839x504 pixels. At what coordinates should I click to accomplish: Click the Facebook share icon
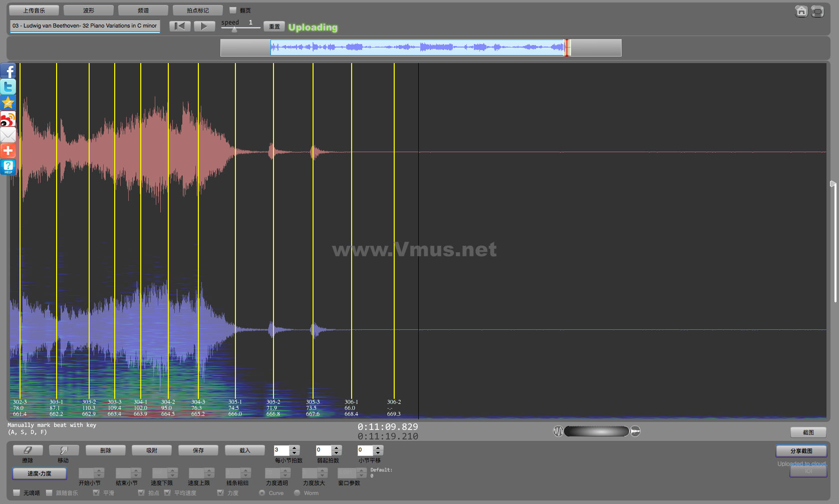(8, 71)
